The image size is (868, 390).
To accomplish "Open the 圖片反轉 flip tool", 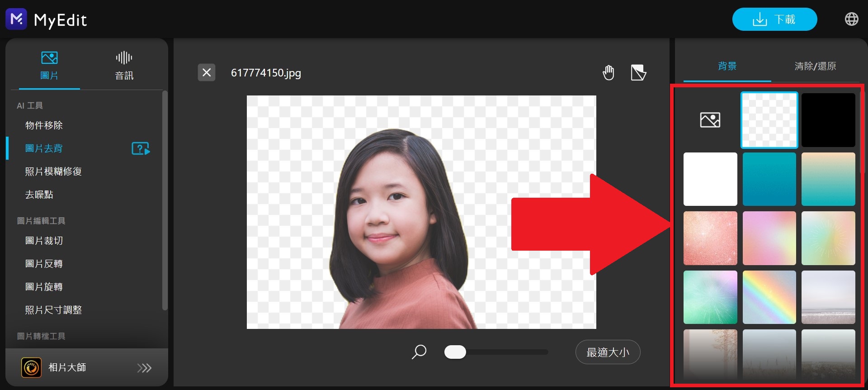I will coord(44,264).
